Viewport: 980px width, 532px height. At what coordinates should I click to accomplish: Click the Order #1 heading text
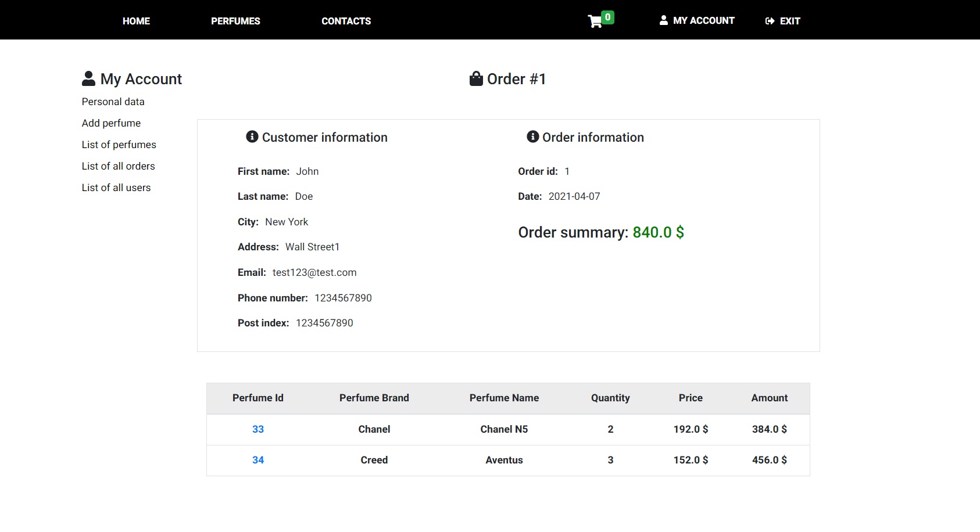[x=516, y=79]
